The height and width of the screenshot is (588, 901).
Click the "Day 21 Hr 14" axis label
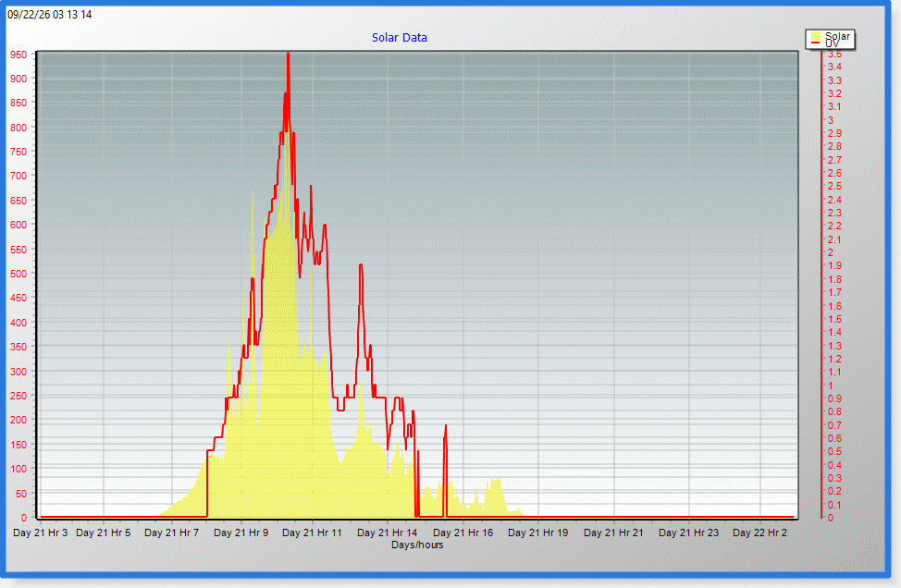tap(388, 533)
